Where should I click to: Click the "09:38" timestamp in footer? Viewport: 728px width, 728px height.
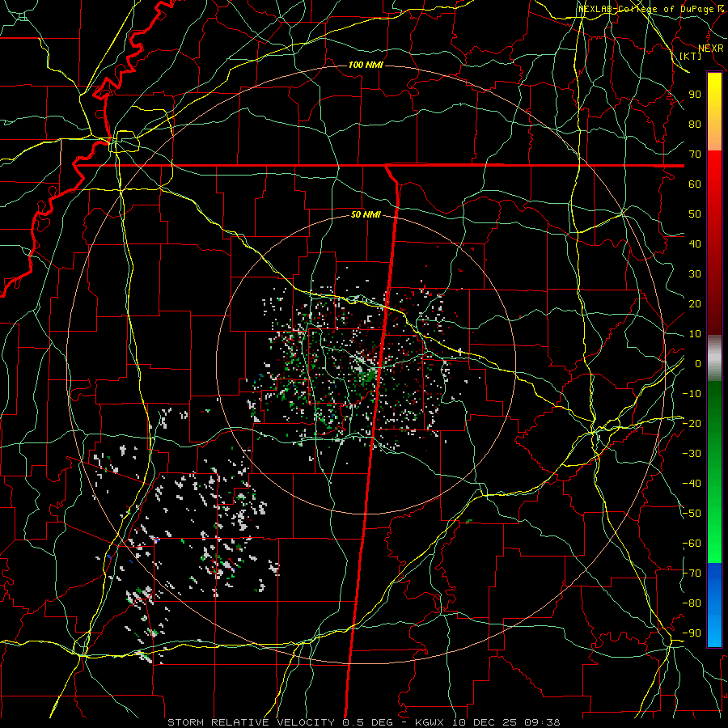542,722
